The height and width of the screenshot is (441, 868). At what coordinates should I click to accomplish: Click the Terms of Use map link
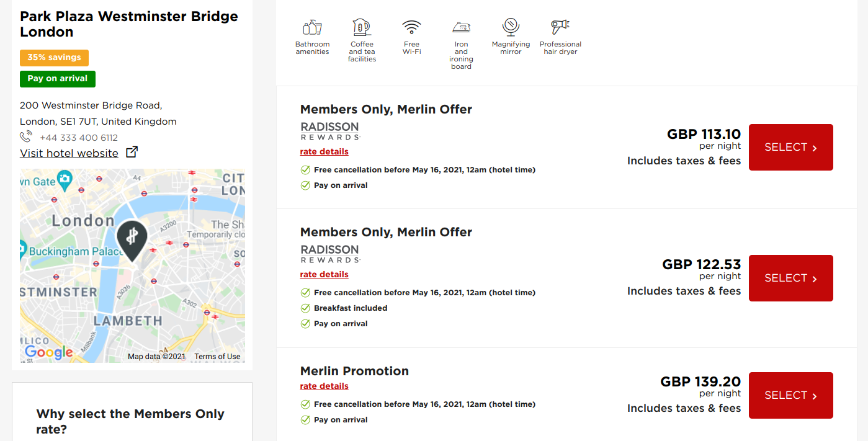[x=217, y=357]
